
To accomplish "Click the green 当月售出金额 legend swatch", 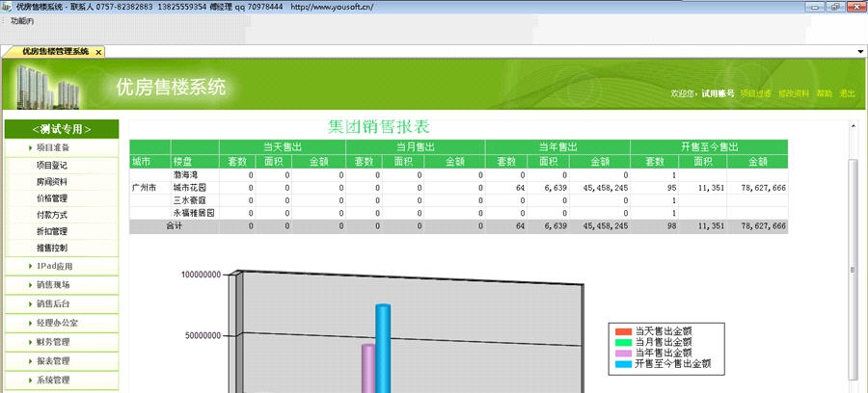I will (x=623, y=342).
